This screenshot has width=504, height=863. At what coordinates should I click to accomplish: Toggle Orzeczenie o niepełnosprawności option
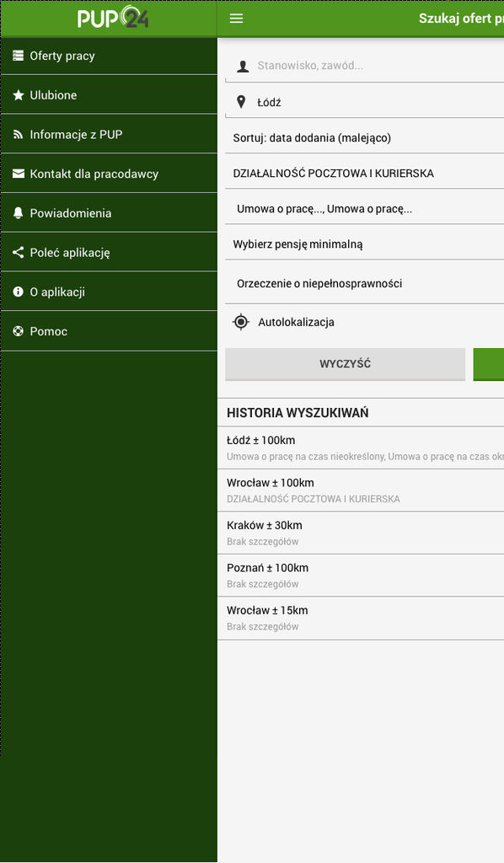364,283
